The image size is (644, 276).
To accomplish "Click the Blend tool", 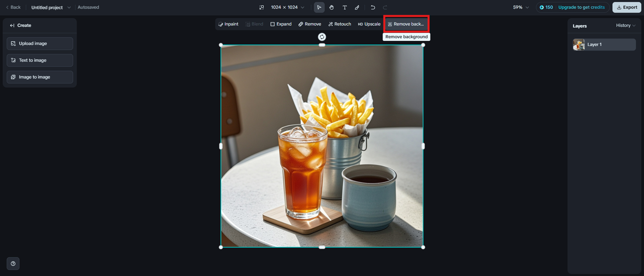I will pos(255,24).
